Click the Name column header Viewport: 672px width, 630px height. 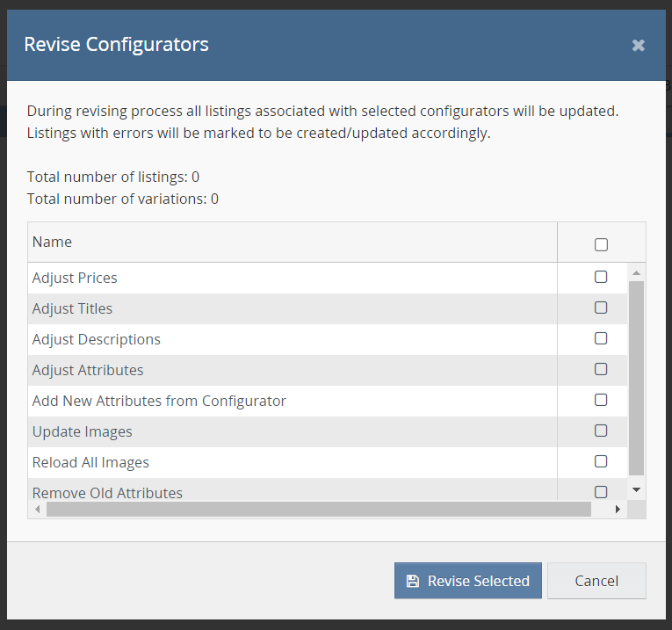53,242
